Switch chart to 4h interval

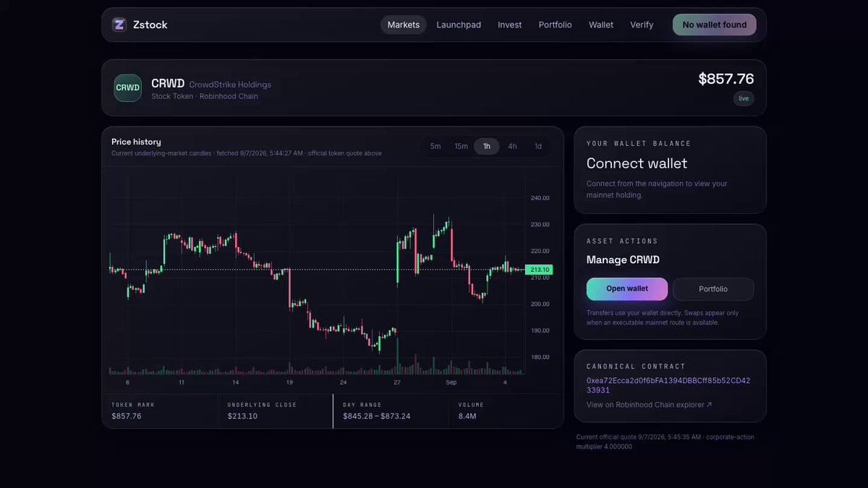(x=512, y=146)
